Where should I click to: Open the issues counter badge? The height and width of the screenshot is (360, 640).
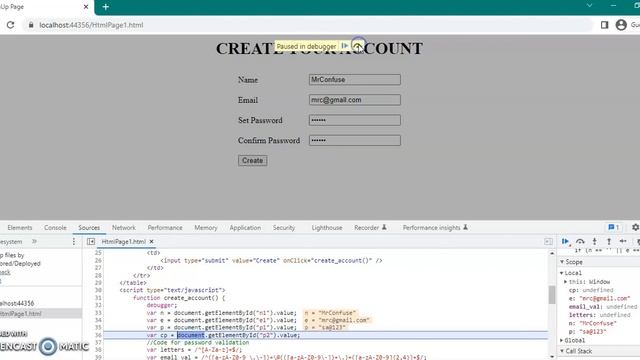pos(613,227)
